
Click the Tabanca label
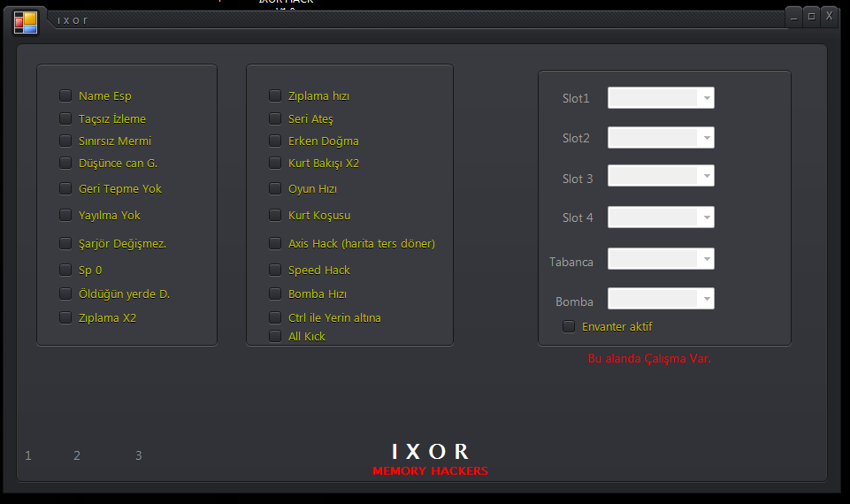[x=571, y=262]
